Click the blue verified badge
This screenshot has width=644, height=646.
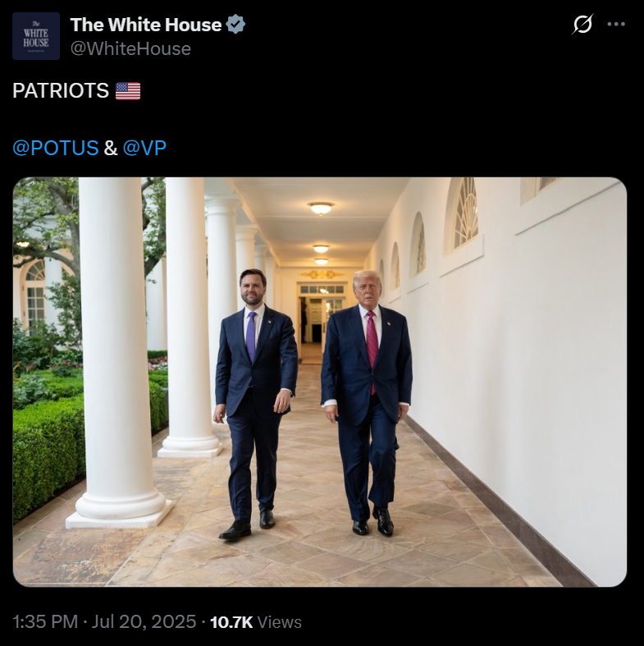[235, 24]
